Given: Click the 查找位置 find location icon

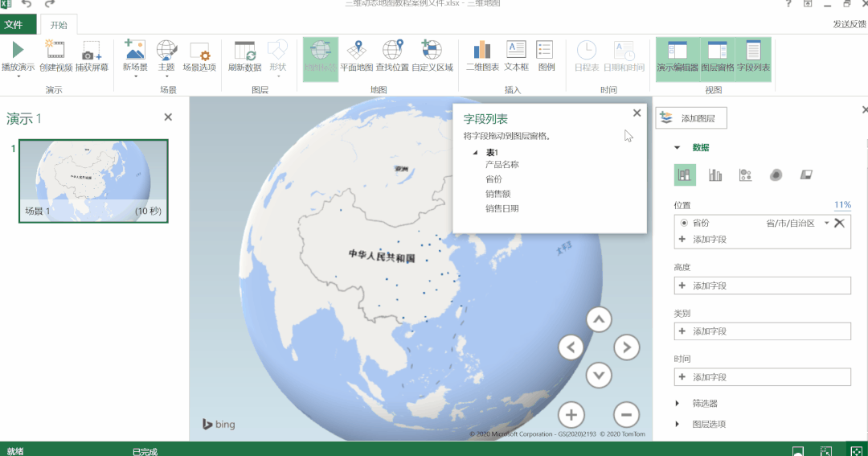Looking at the screenshot, I should click(x=392, y=50).
